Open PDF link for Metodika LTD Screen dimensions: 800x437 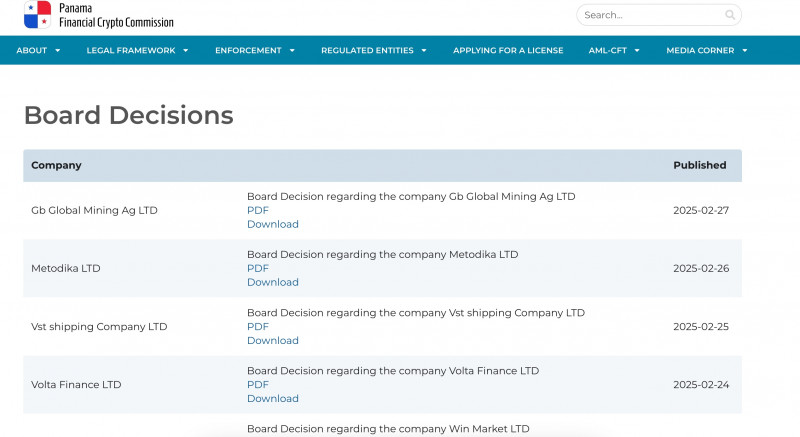[x=258, y=268]
